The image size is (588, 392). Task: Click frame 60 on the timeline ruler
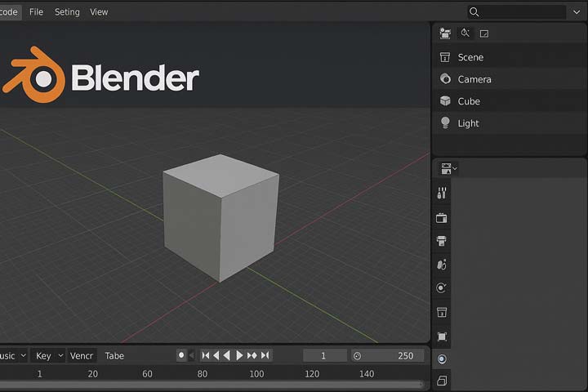click(147, 374)
